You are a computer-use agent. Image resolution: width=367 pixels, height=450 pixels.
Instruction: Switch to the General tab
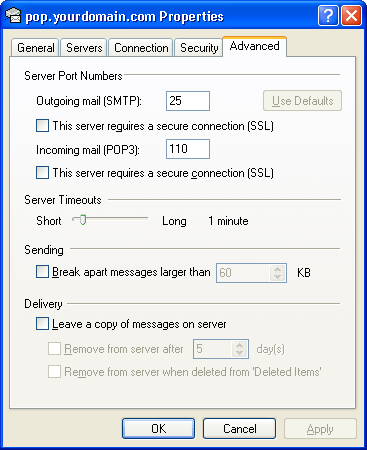(35, 48)
